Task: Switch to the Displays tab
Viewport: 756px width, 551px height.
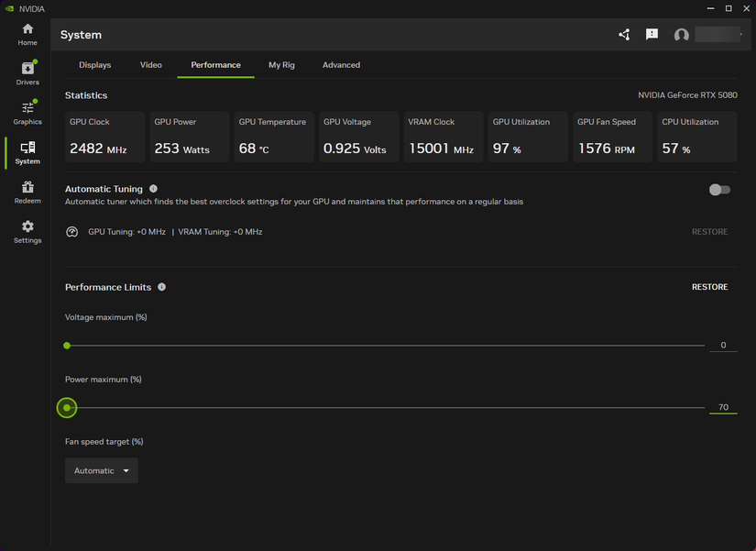Action: [x=95, y=65]
